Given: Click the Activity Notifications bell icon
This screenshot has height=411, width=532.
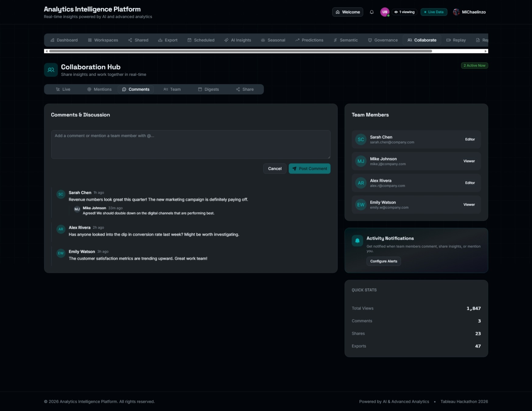Looking at the screenshot, I should coord(357,241).
